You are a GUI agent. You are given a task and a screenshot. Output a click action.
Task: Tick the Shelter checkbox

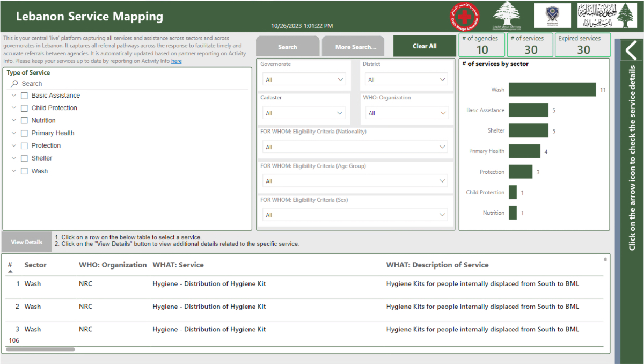pyautogui.click(x=24, y=158)
